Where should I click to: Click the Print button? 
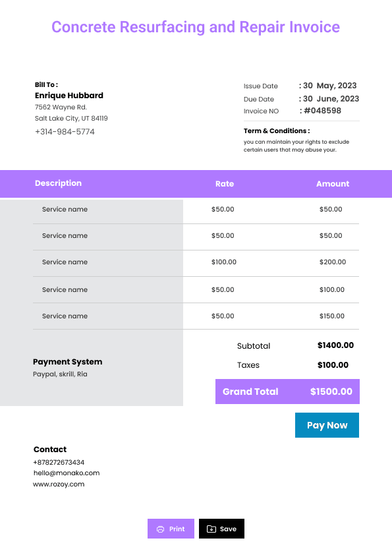(x=171, y=529)
